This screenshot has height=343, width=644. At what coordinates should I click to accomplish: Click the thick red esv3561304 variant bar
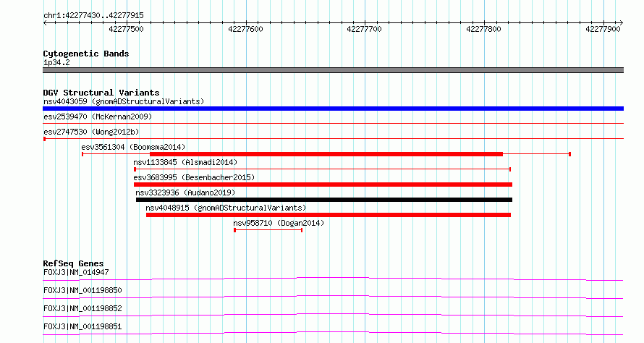(326, 154)
